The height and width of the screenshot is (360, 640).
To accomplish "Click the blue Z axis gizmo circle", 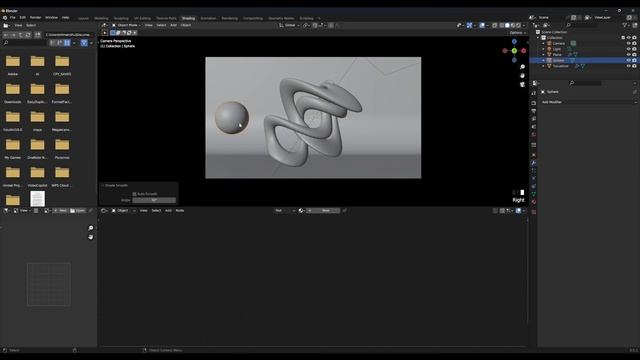I will (514, 42).
